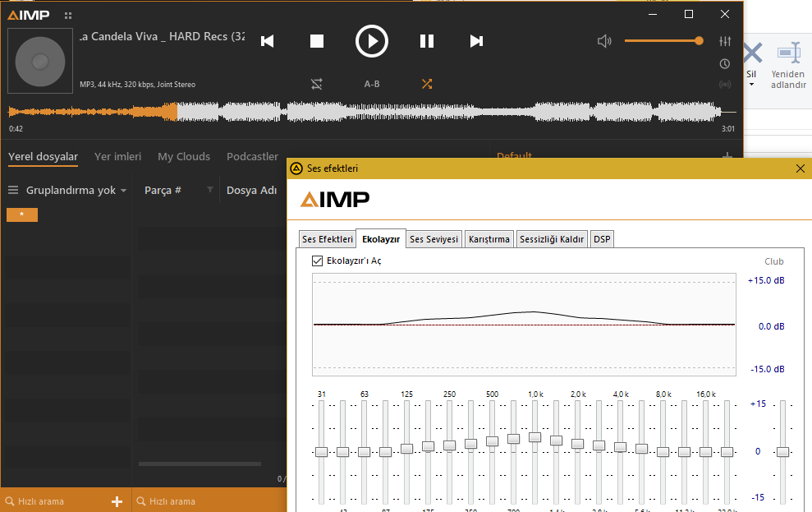Click the 16,0k equalizer band slider
The image size is (812, 512).
705,452
